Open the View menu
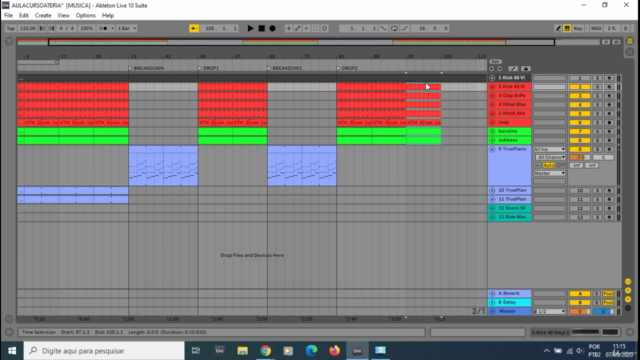This screenshot has height=360, width=640. pyautogui.click(x=63, y=16)
